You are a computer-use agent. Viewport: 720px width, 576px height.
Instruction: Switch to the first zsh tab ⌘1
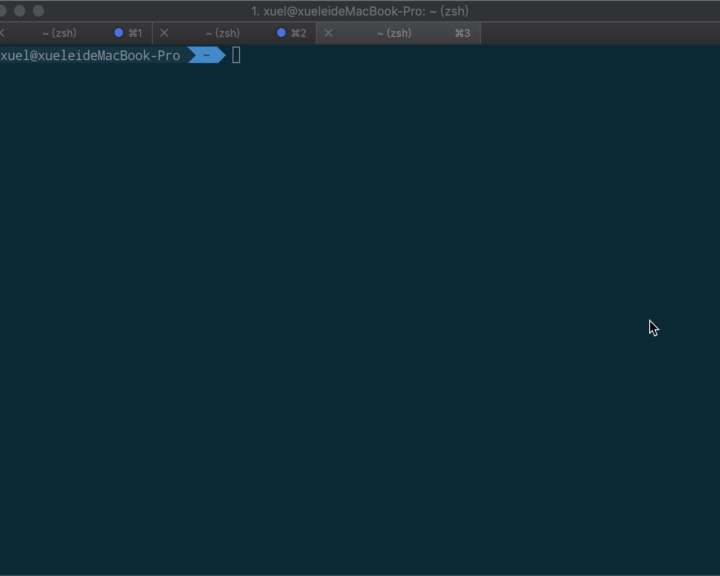click(76, 33)
